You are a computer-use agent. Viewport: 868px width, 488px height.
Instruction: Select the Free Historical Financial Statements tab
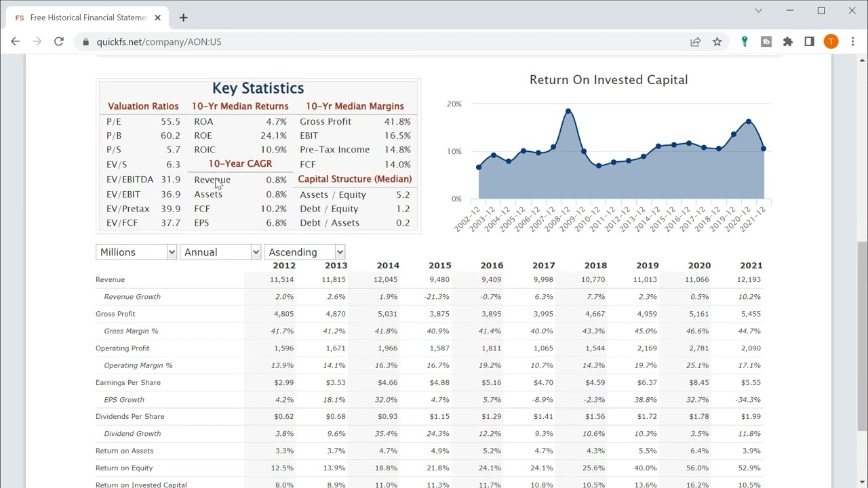pos(85,18)
